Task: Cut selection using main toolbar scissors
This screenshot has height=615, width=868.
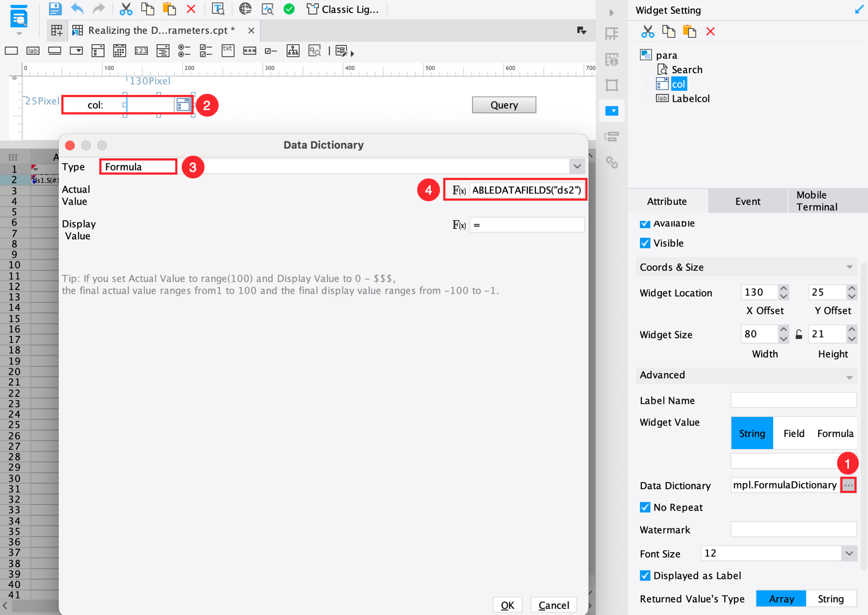Action: [x=126, y=9]
